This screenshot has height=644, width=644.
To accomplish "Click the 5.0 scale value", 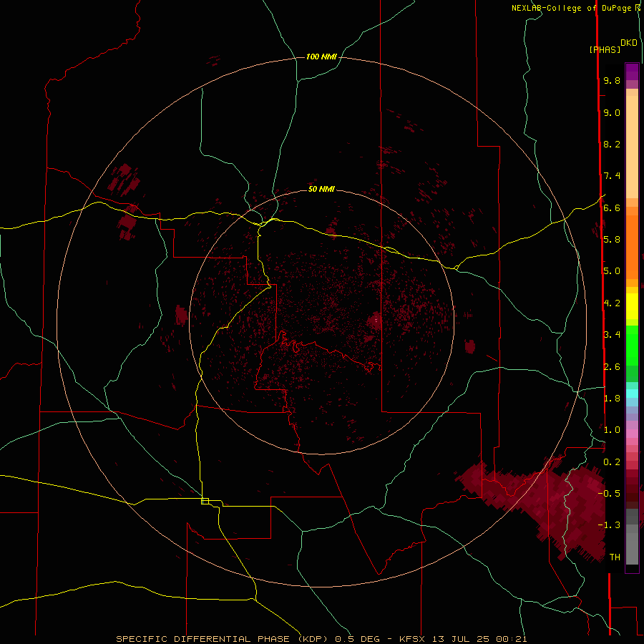I will pos(612,271).
